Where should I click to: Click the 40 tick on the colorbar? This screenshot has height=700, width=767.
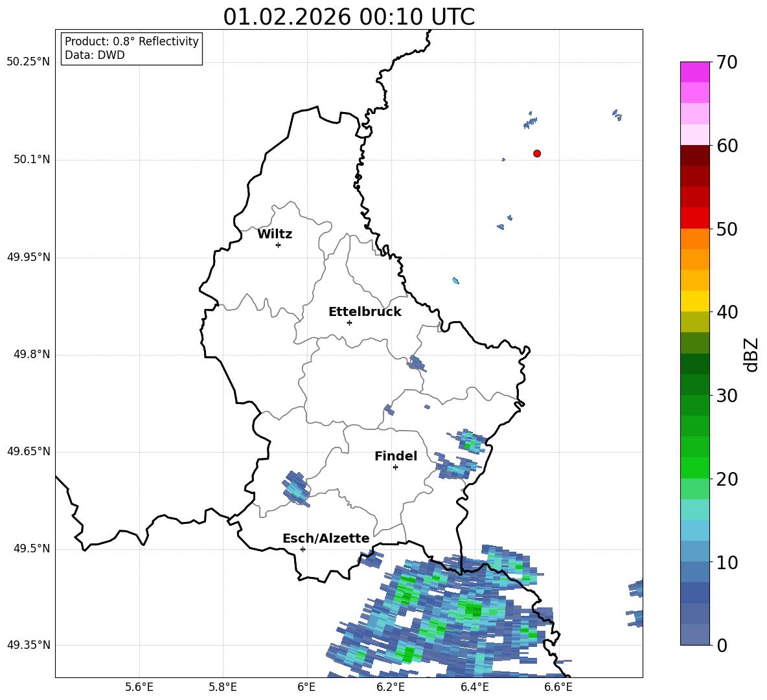(x=727, y=312)
